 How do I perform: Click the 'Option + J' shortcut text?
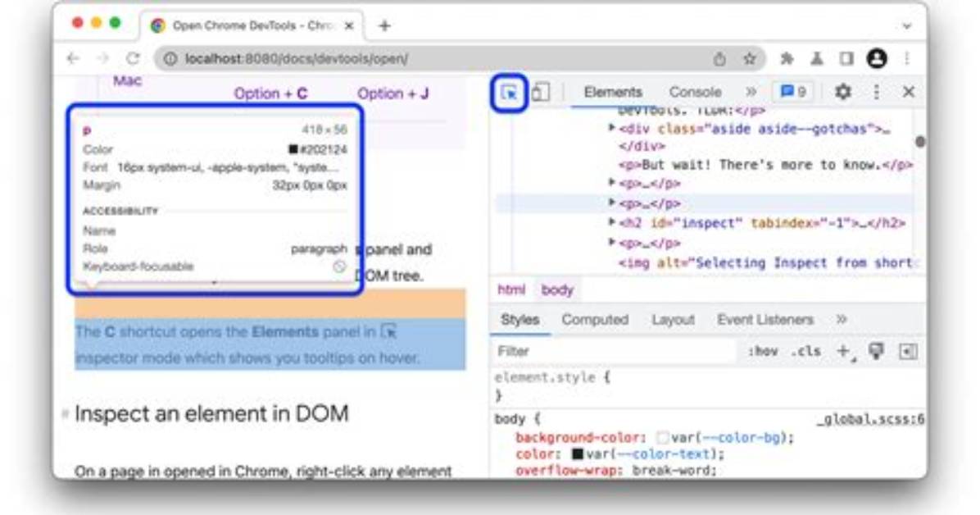point(392,93)
